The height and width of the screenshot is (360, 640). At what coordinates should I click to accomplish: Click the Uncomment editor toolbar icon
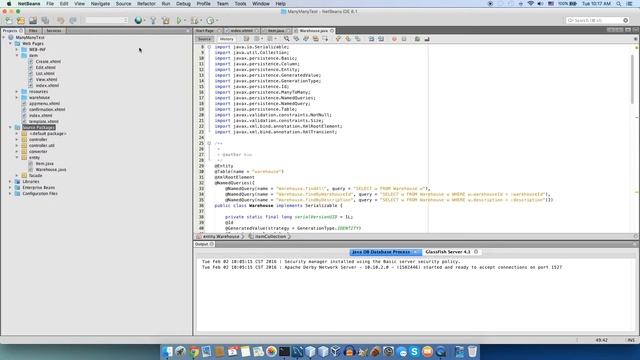point(427,39)
